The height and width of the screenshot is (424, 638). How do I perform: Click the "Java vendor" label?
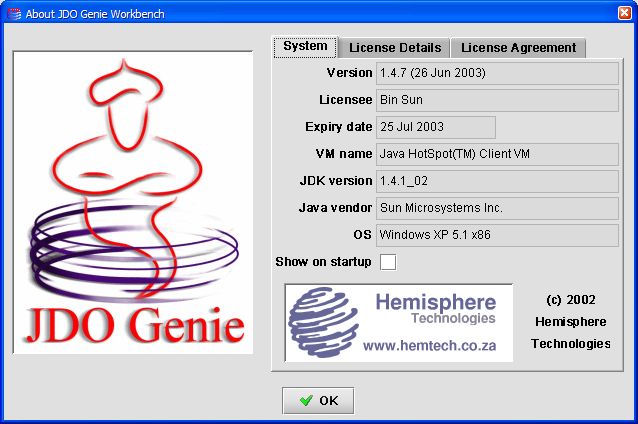pos(335,208)
